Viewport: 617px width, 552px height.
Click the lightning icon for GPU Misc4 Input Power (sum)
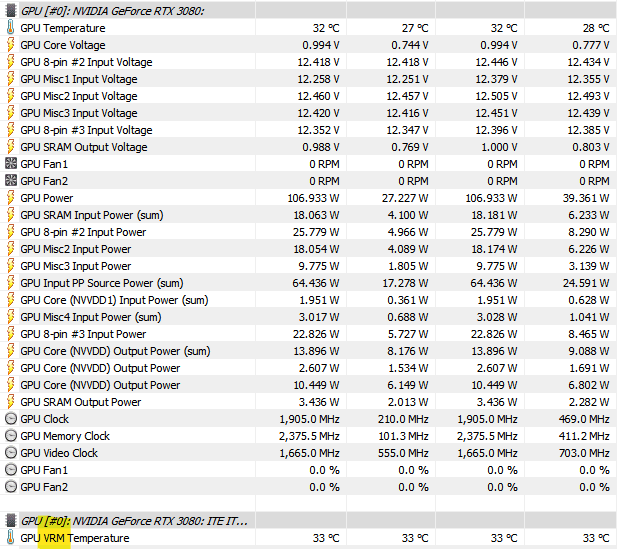pos(11,317)
